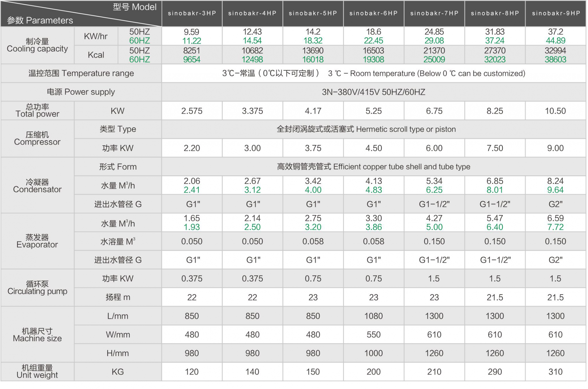Click total power value 6.75

[434, 111]
